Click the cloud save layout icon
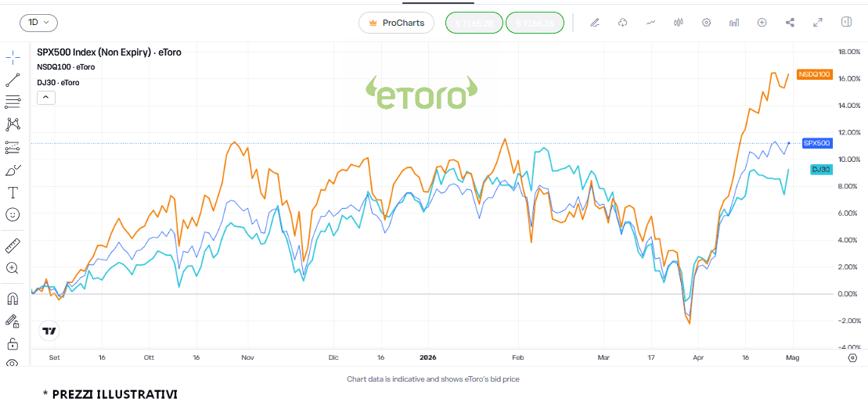868x402 pixels. (x=623, y=23)
